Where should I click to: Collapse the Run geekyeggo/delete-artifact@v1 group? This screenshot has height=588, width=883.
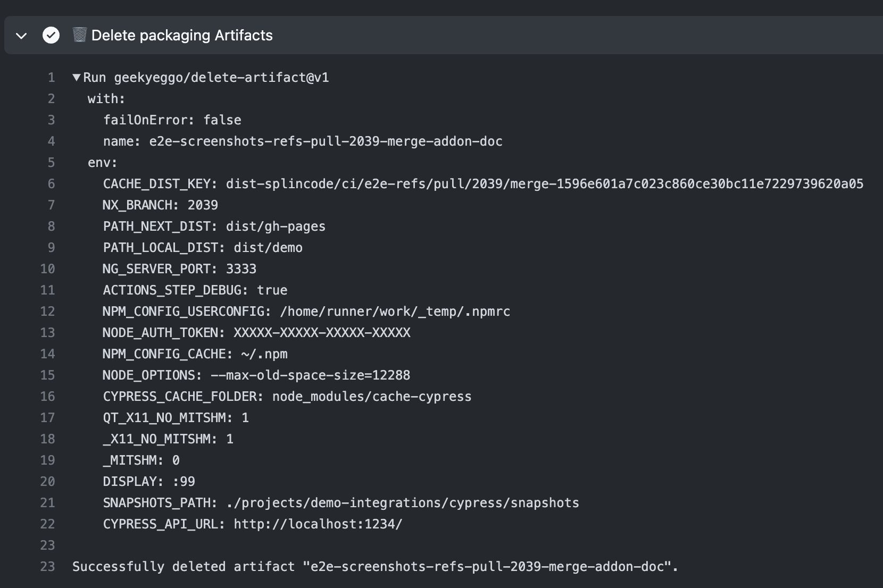click(77, 77)
